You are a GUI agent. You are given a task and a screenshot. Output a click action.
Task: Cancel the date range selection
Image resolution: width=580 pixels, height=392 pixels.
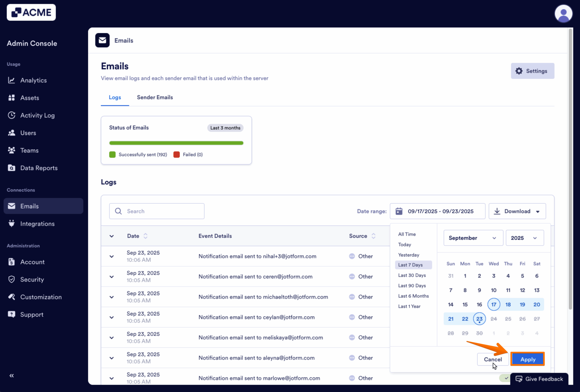coord(493,359)
